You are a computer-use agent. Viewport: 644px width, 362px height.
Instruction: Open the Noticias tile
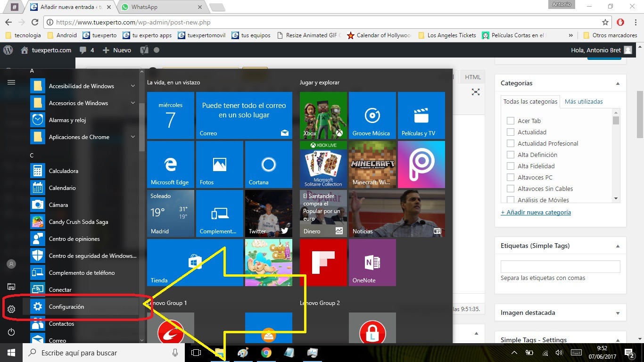tap(397, 214)
